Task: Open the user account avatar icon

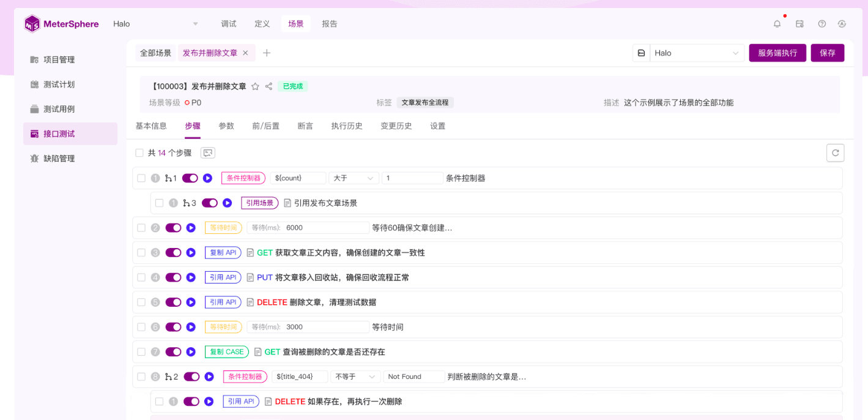Action: 842,24
